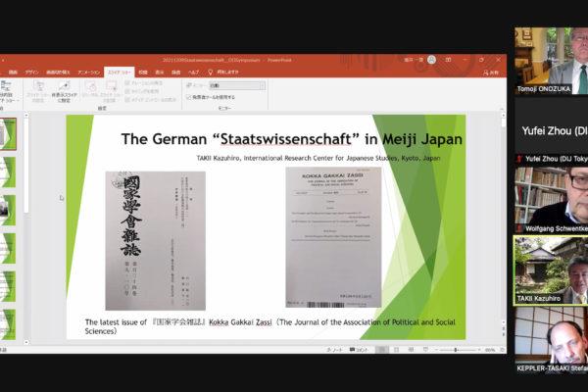Switch to Normal view icon in status bar

pos(382,350)
